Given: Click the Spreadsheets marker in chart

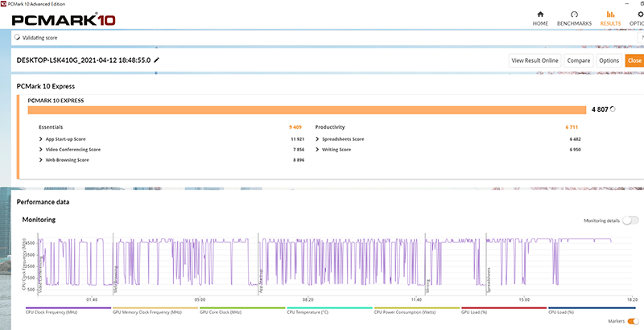Looking at the screenshot, I should (x=489, y=281).
